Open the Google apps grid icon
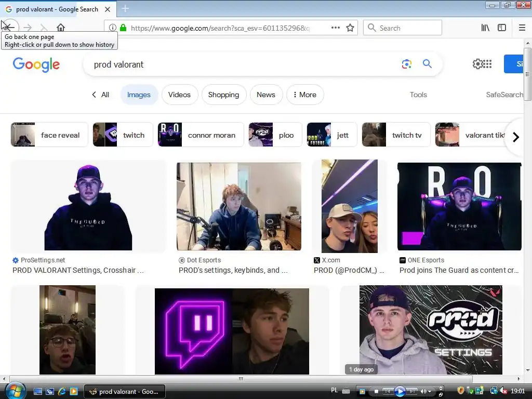This screenshot has width=532, height=399. click(487, 64)
